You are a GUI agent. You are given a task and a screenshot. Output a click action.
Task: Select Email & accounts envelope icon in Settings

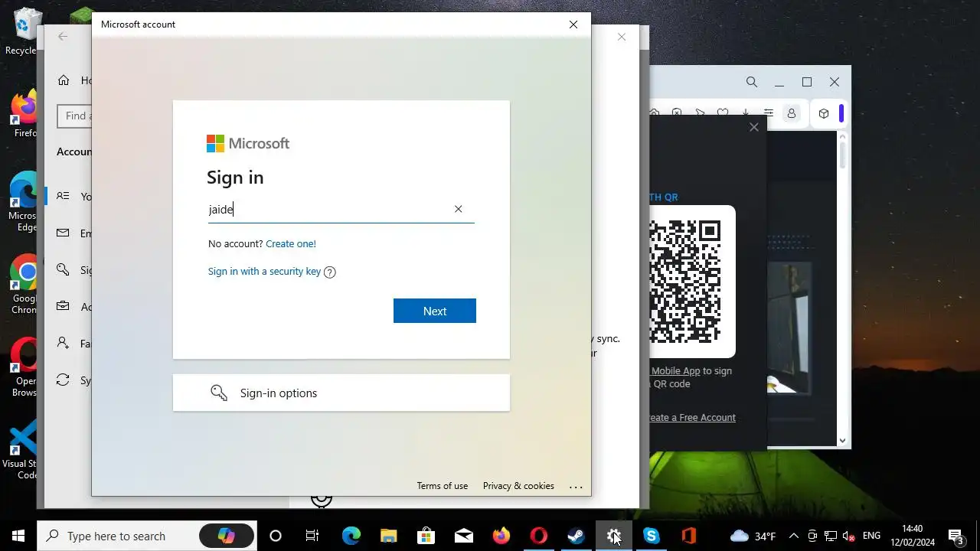pyautogui.click(x=64, y=233)
